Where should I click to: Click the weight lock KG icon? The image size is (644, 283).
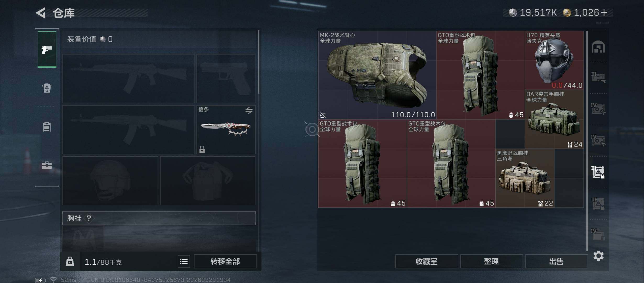[x=70, y=261]
